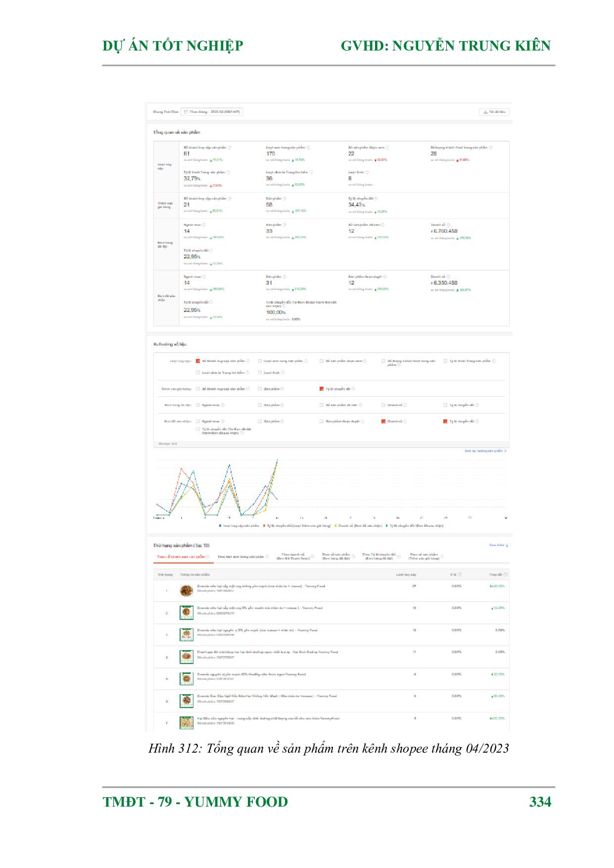614x868 pixels.
Task: Uncheck Số khách truy cập in Lượt truy cập row
Action: pyautogui.click(x=198, y=361)
